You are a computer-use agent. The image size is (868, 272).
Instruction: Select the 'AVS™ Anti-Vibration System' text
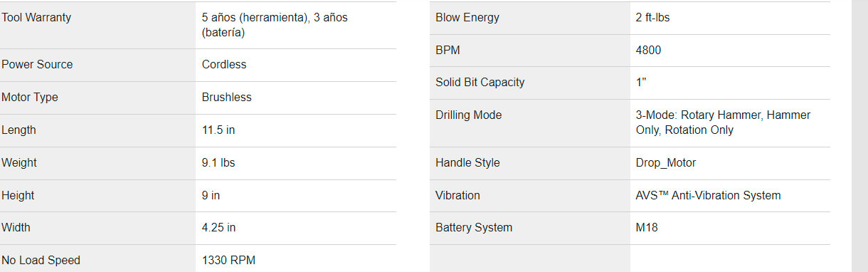click(x=709, y=195)
